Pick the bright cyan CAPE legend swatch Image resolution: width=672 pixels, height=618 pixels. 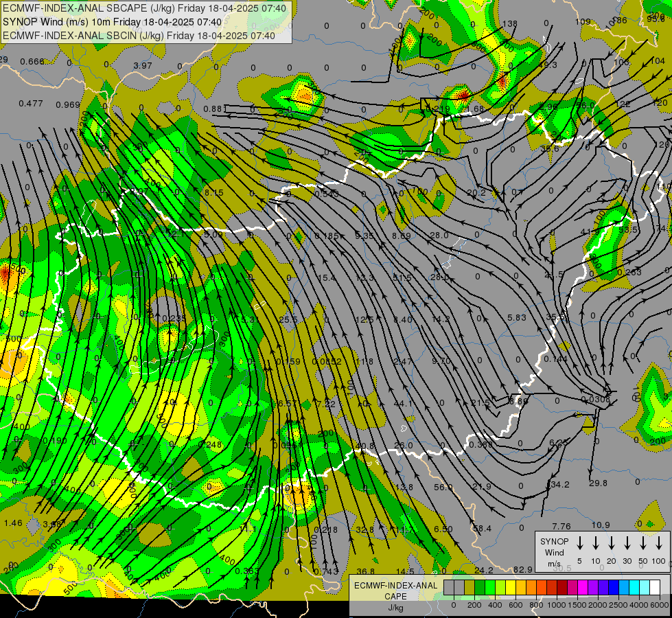pyautogui.click(x=634, y=588)
